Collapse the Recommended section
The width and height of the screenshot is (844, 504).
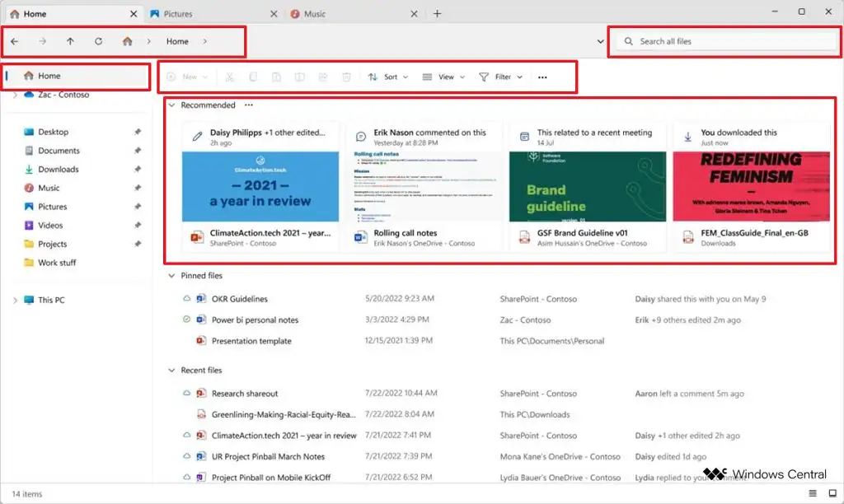pos(171,105)
